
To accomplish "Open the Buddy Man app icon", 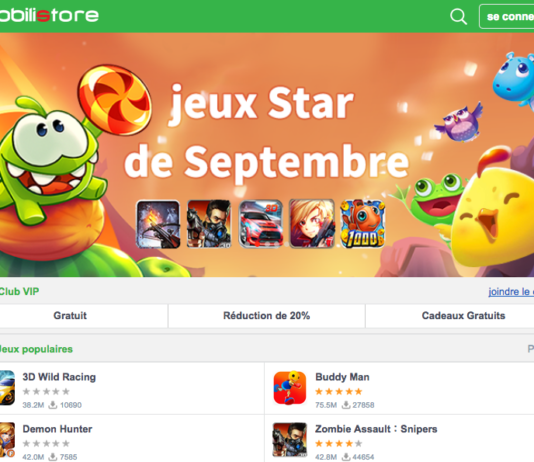I will pos(290,388).
